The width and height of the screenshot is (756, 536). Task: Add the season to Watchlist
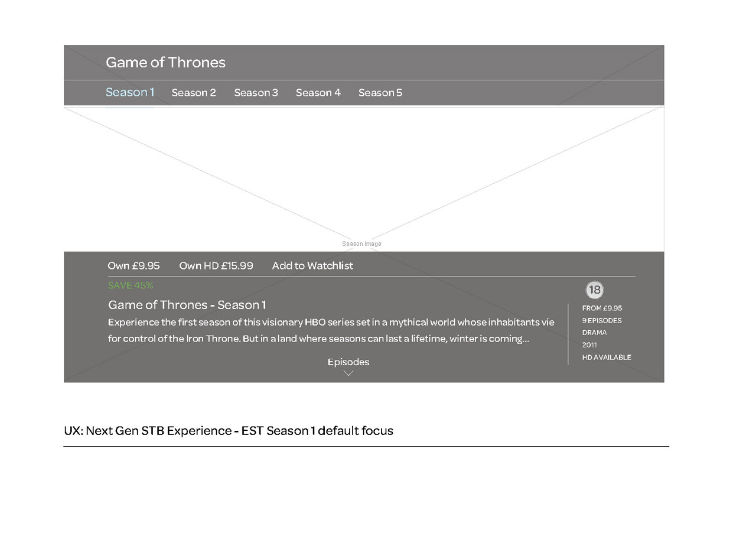click(x=312, y=266)
